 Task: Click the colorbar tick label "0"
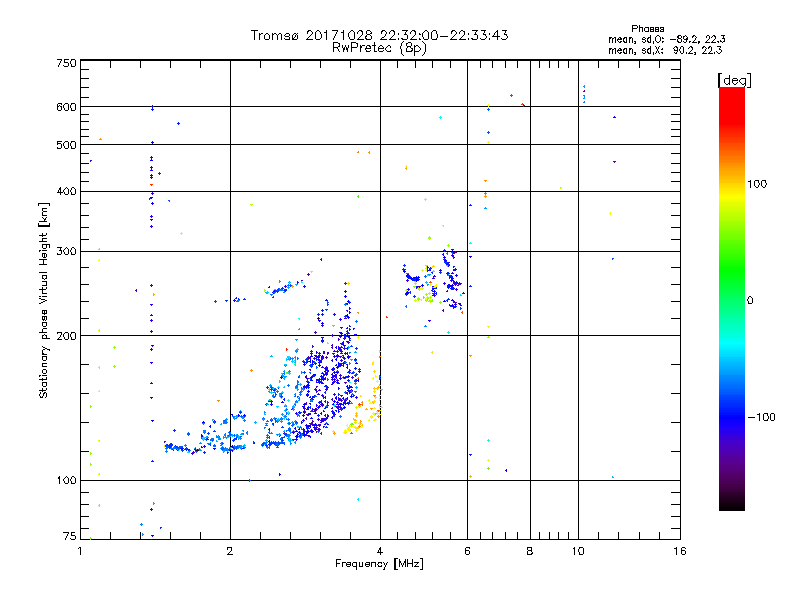(x=750, y=301)
